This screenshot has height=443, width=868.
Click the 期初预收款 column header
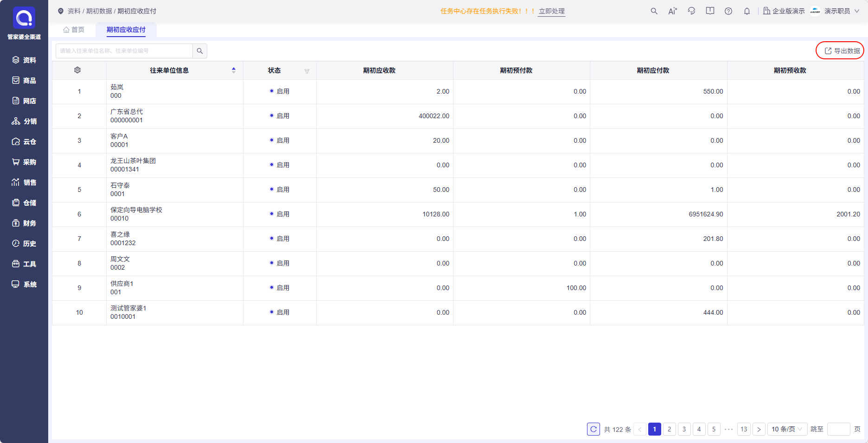pyautogui.click(x=790, y=70)
